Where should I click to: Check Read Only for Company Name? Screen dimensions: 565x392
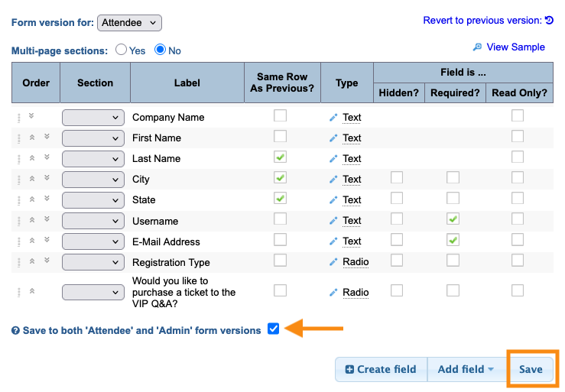click(x=518, y=116)
